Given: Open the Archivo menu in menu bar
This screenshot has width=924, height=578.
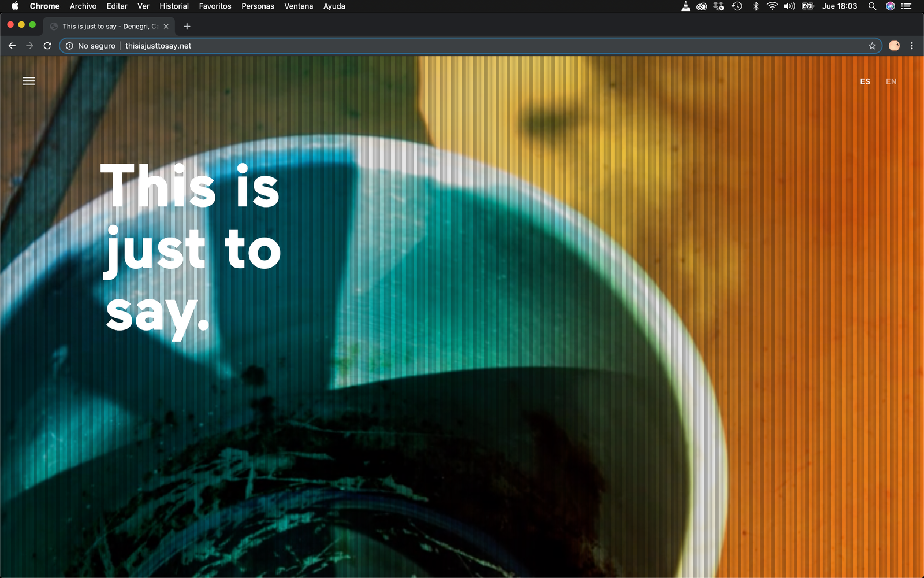Looking at the screenshot, I should click(x=83, y=6).
